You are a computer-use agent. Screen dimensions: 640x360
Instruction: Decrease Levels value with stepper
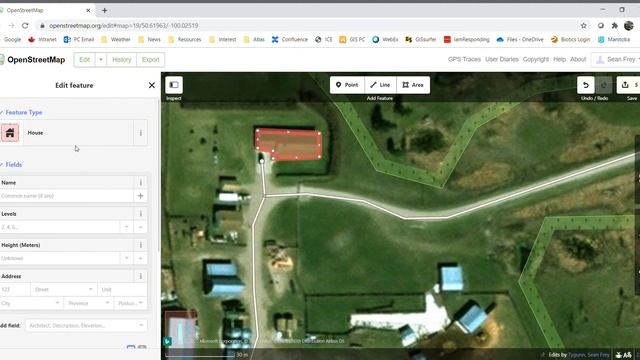pos(127,227)
